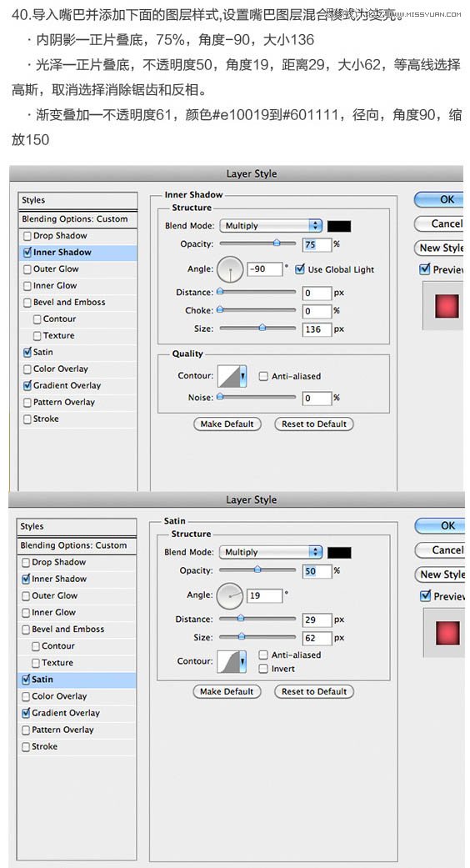Click the Size field showing 136
Screen dimensions: 470x868
[x=317, y=329]
